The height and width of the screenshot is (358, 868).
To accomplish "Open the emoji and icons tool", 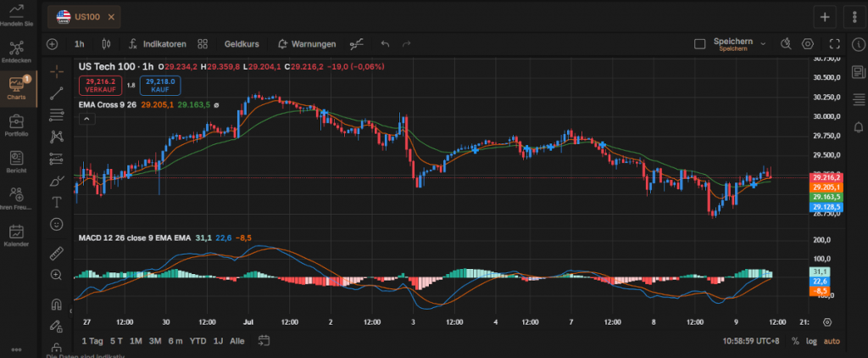I will [57, 224].
